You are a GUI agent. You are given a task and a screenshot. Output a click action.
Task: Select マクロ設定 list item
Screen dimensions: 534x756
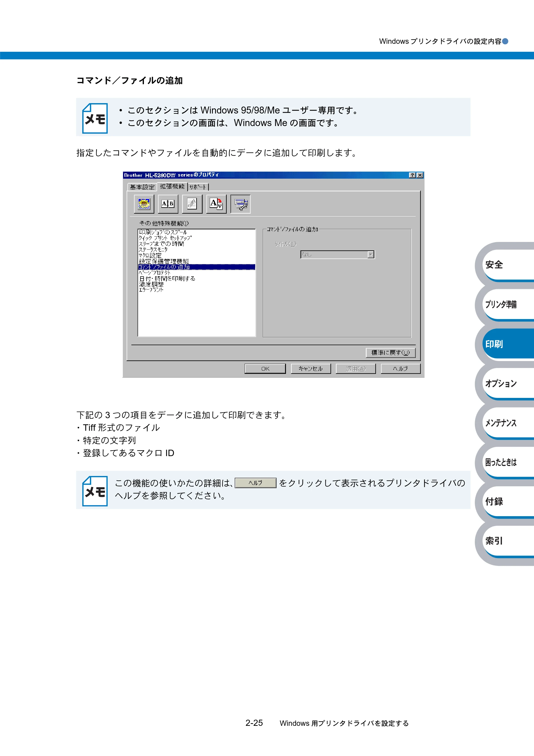pos(197,255)
